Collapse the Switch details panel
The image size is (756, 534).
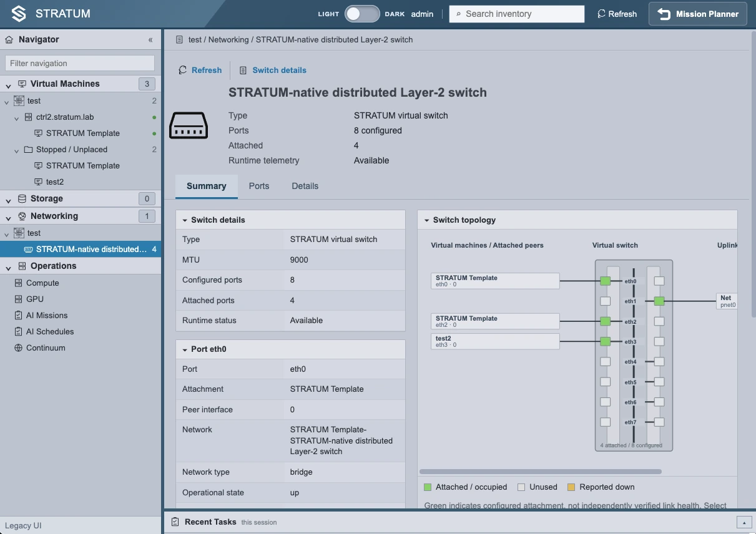[x=185, y=220]
